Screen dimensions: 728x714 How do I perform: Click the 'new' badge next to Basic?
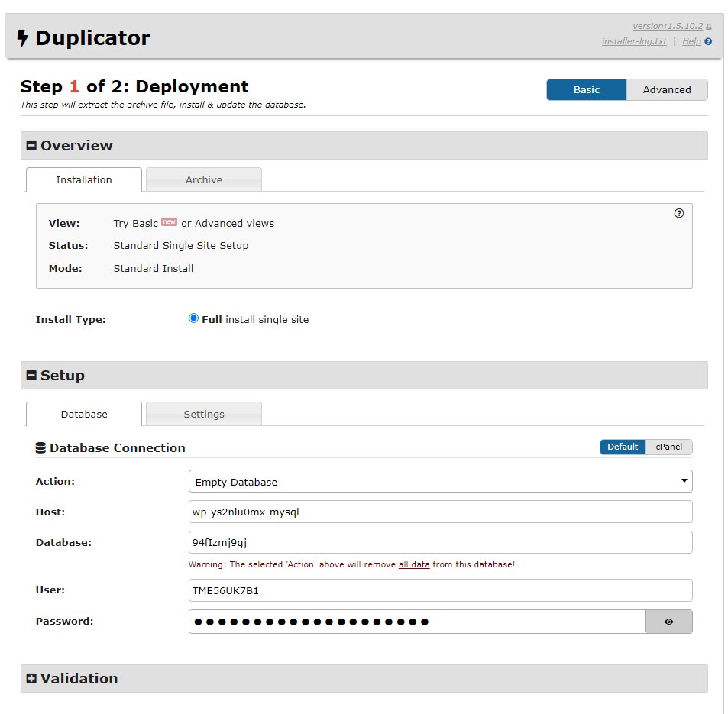169,221
